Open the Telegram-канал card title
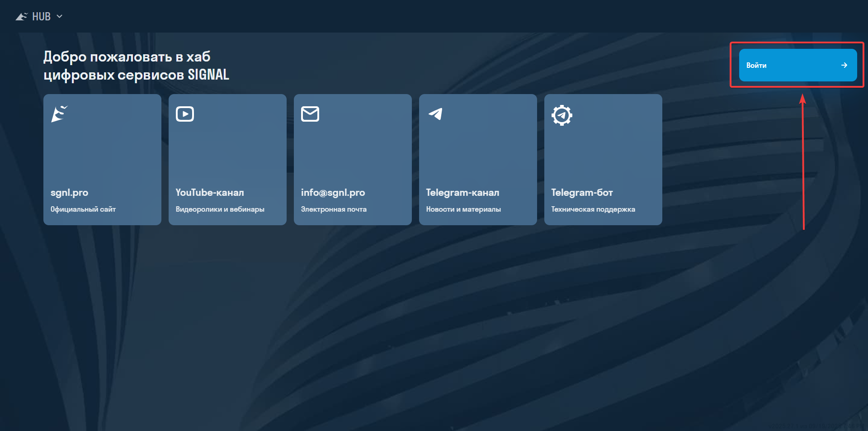 click(x=462, y=193)
